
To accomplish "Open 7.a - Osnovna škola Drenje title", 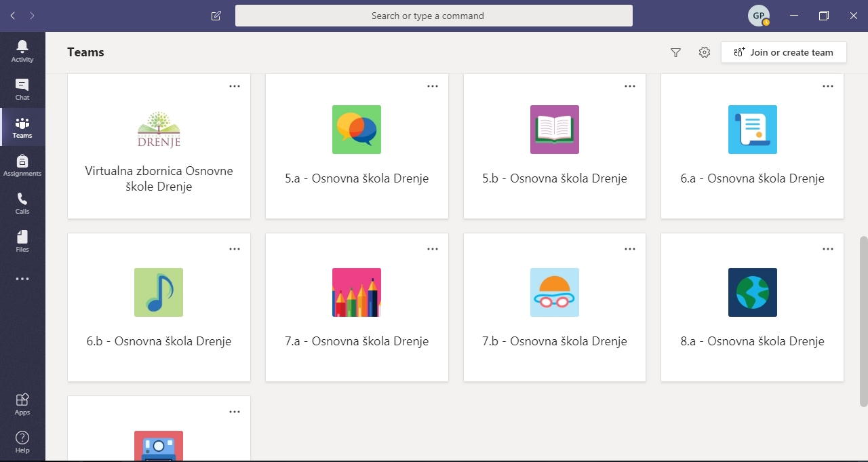I will [357, 341].
